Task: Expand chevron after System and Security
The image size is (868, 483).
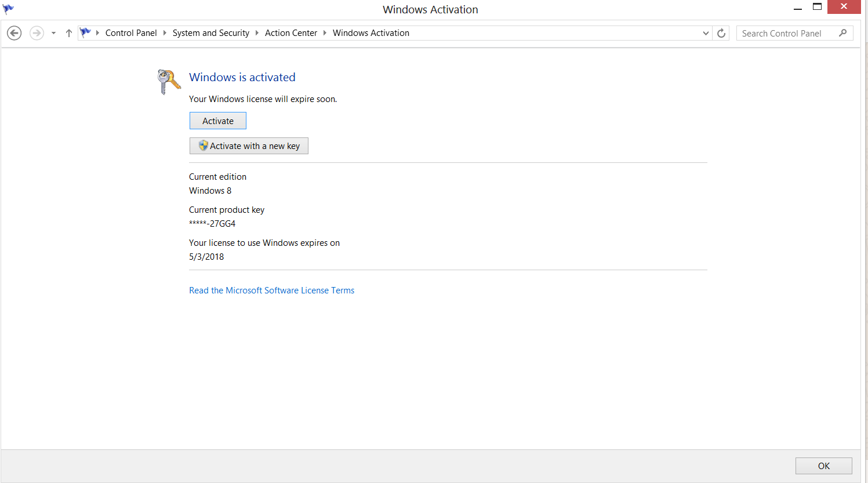Action: 257,33
